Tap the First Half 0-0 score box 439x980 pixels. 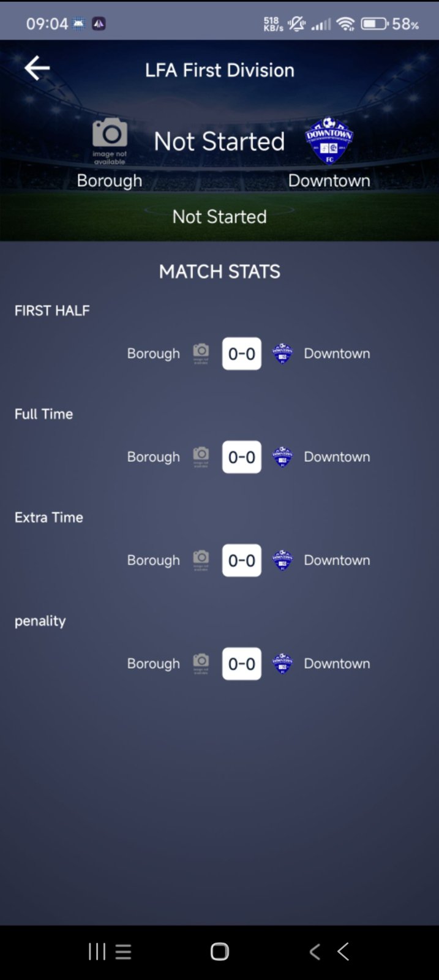242,353
